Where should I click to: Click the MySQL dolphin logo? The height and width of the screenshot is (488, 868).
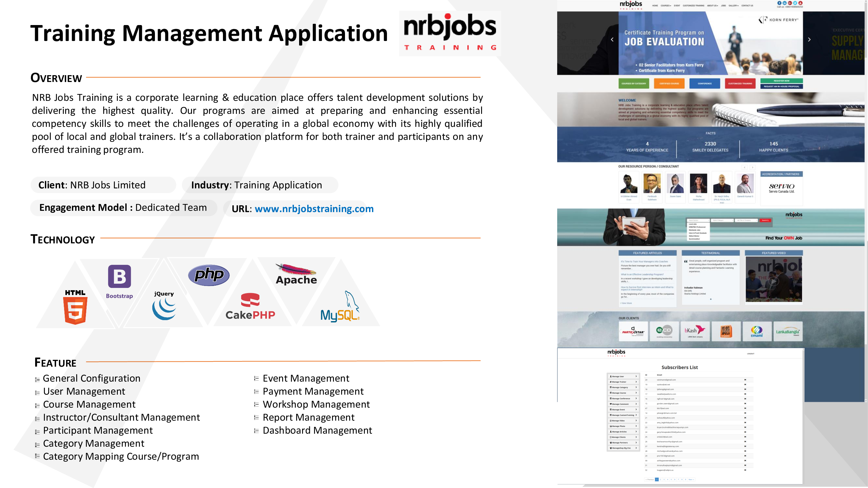[x=340, y=306]
